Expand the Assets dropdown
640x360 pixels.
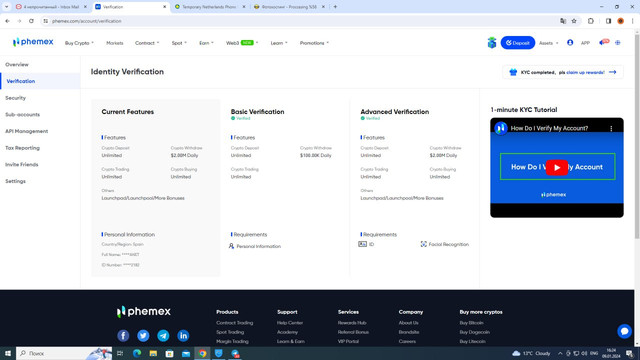pyautogui.click(x=548, y=43)
